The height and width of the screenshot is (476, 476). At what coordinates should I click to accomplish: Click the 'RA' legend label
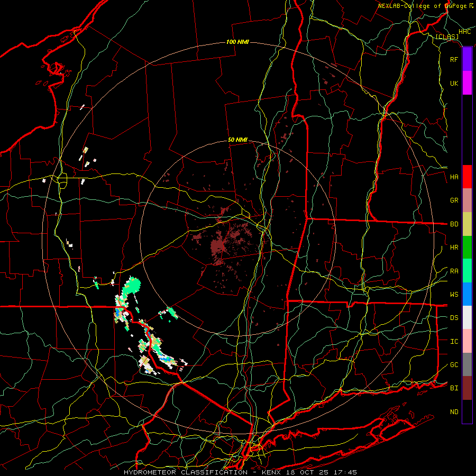point(454,271)
